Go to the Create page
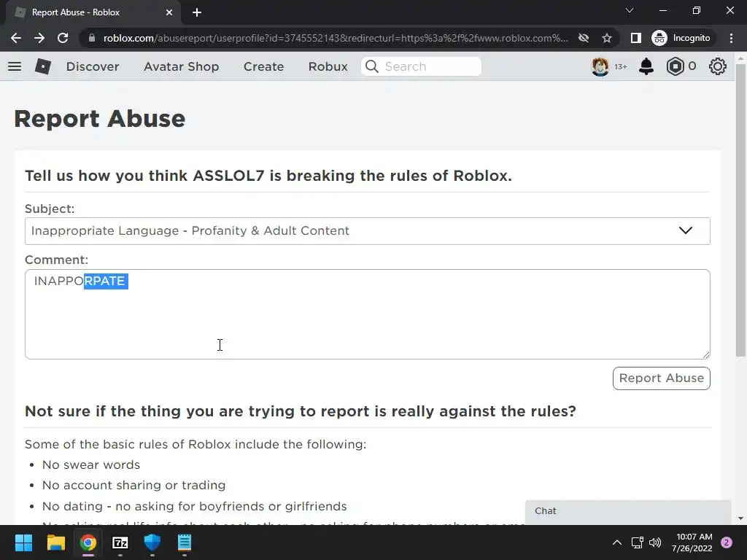The height and width of the screenshot is (560, 747). (x=263, y=66)
